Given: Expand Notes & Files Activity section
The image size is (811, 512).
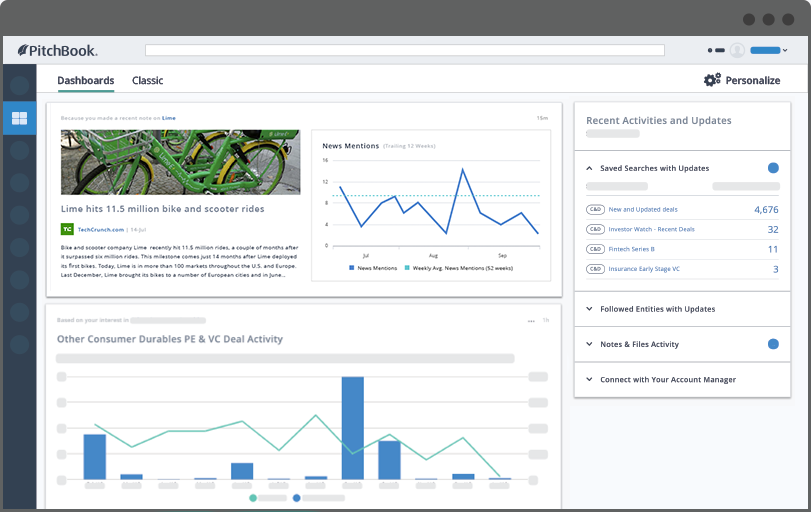Looking at the screenshot, I should (x=589, y=344).
